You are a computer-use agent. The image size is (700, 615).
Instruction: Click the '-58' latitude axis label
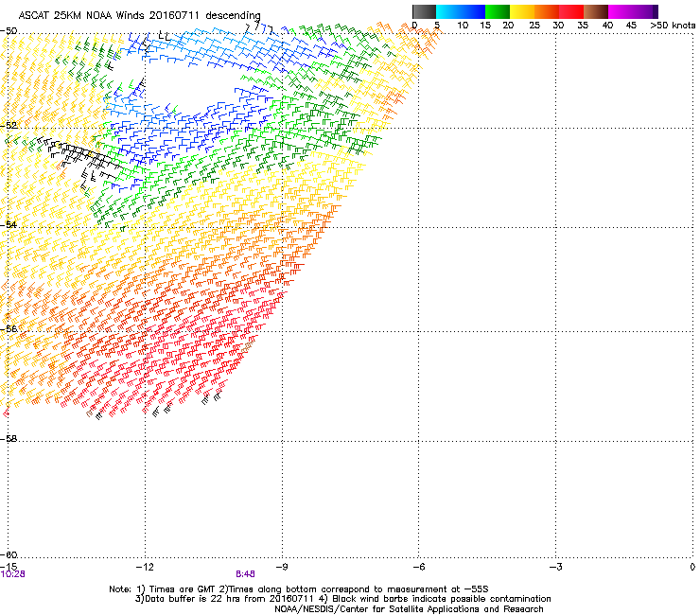9,439
